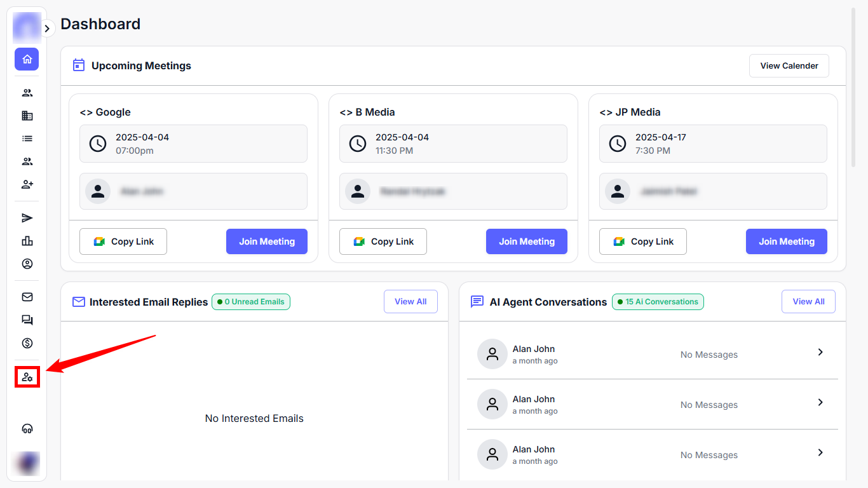The image size is (868, 488).
Task: Join the Google meeting
Action: (266, 241)
